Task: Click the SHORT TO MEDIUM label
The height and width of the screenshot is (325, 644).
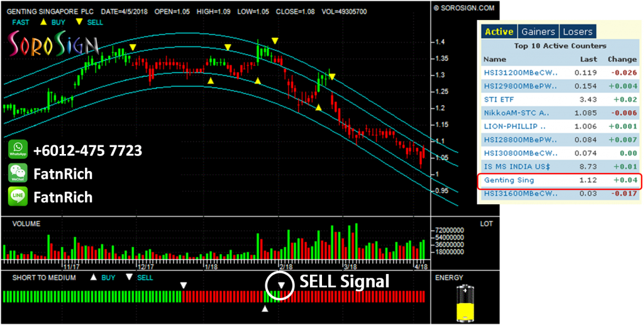Action: coord(44,278)
